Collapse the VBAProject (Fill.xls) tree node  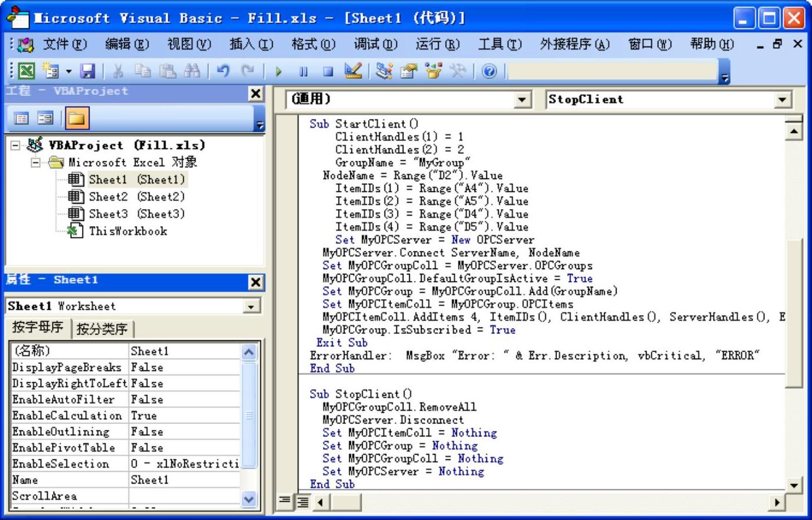point(15,145)
